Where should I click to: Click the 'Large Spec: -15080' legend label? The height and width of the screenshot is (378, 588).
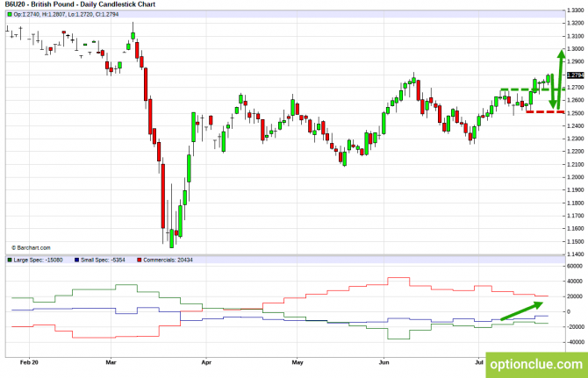[38, 260]
